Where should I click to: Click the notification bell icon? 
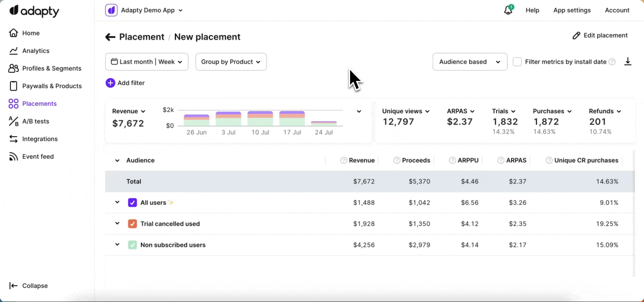(508, 10)
